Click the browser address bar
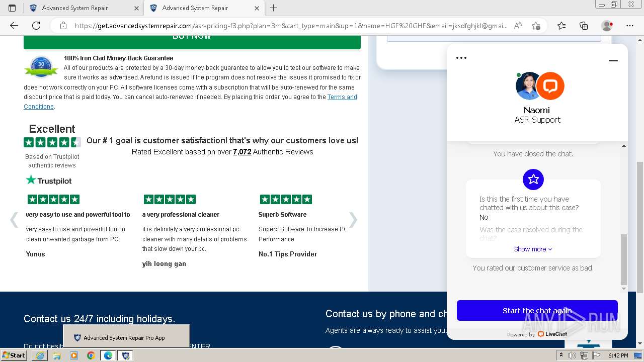The image size is (644, 362). point(291,26)
